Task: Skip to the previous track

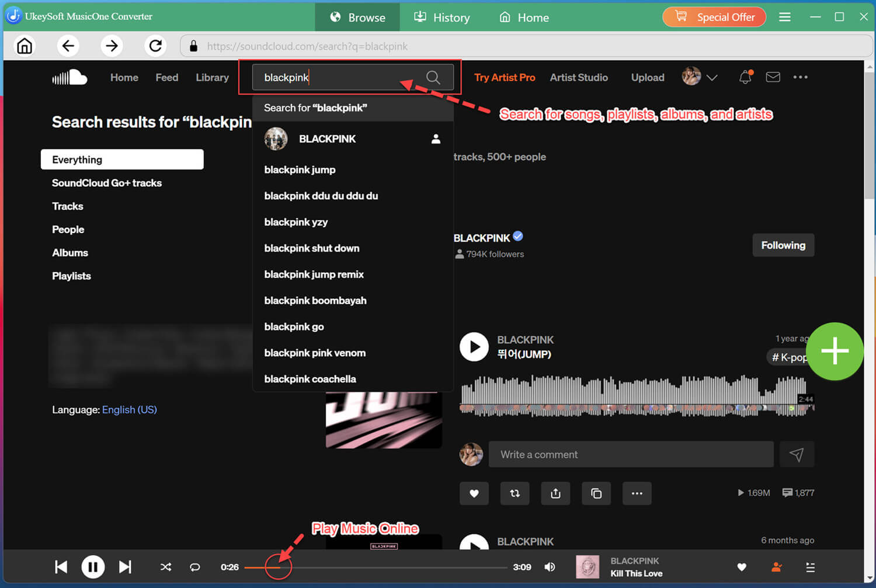Action: [x=61, y=567]
